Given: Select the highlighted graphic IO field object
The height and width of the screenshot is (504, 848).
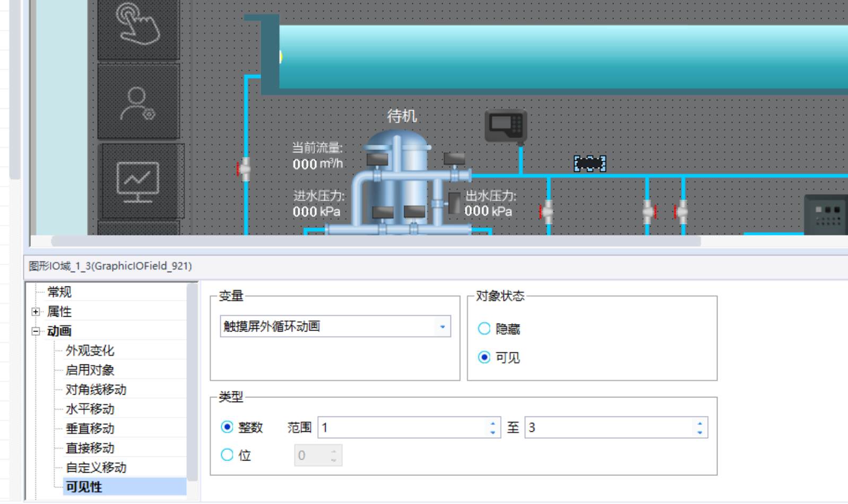Looking at the screenshot, I should pos(590,163).
